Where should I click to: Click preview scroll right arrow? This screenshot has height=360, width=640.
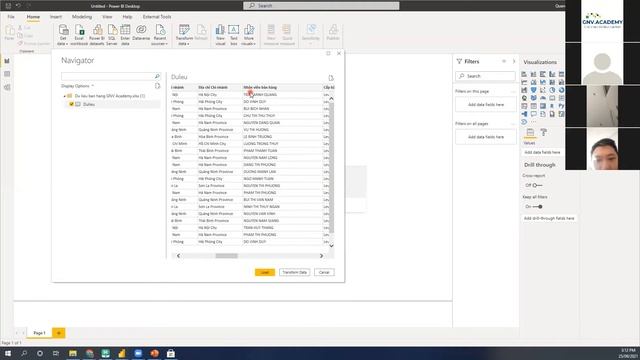pyautogui.click(x=321, y=256)
